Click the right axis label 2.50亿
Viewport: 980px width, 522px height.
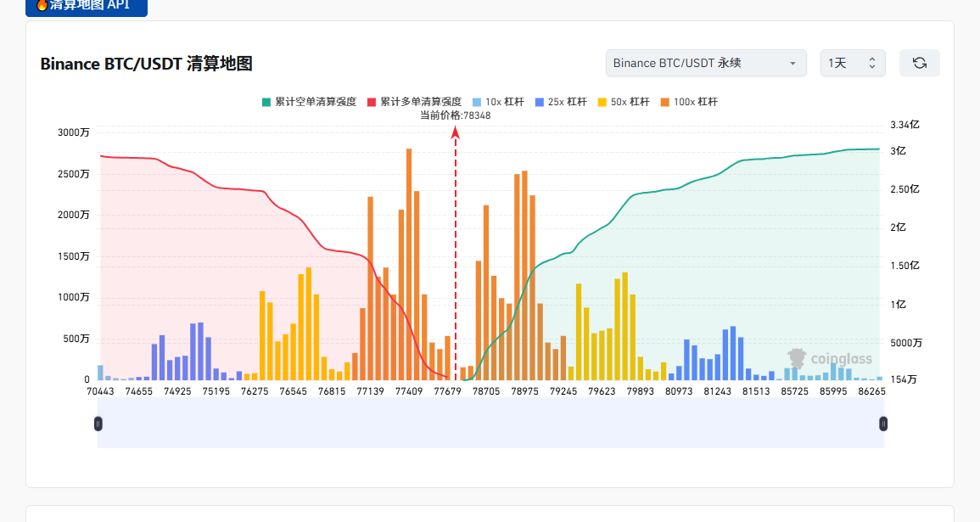905,189
